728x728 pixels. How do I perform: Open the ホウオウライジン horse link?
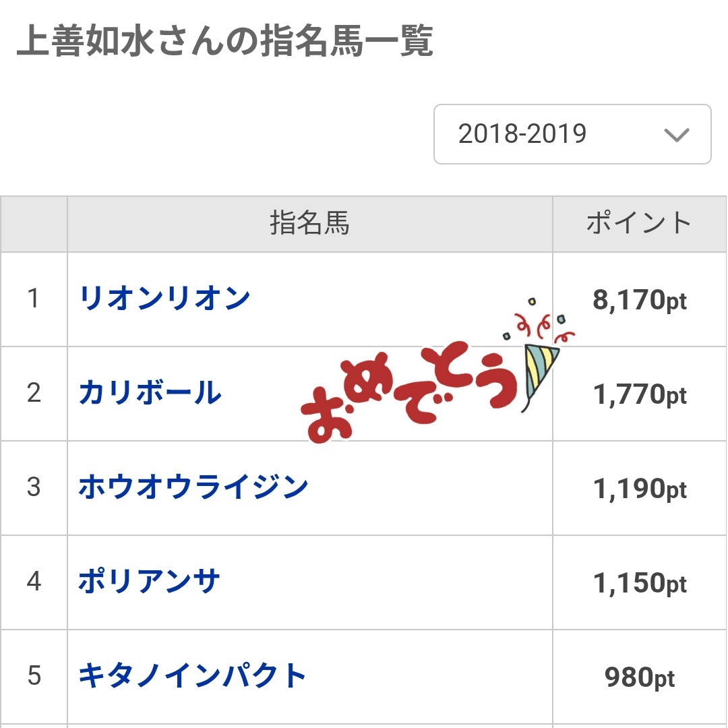click(x=193, y=487)
